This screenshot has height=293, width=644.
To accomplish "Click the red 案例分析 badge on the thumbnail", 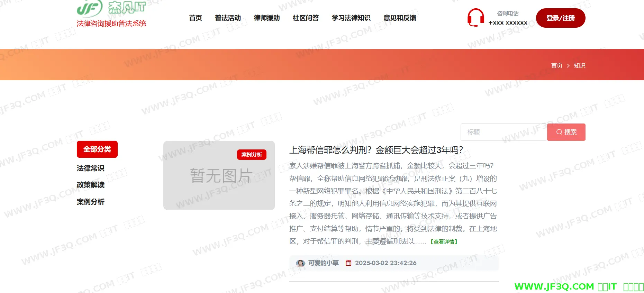I will click(252, 155).
